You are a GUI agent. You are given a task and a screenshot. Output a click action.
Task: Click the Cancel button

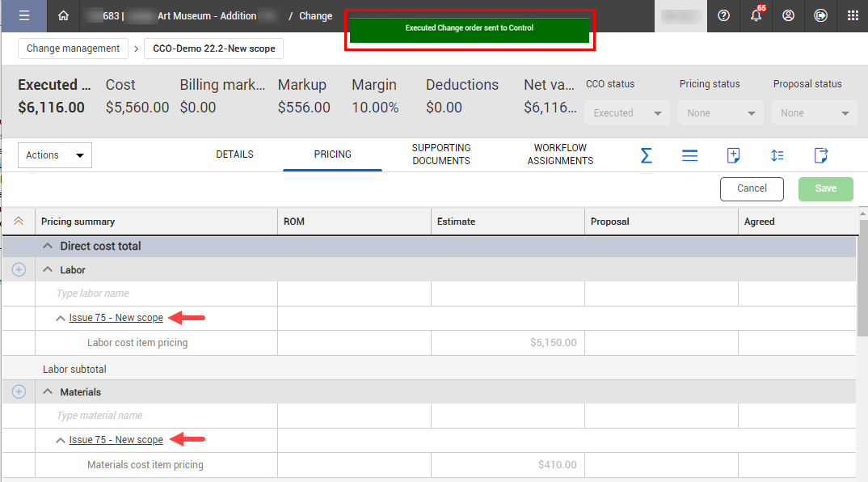tap(752, 188)
